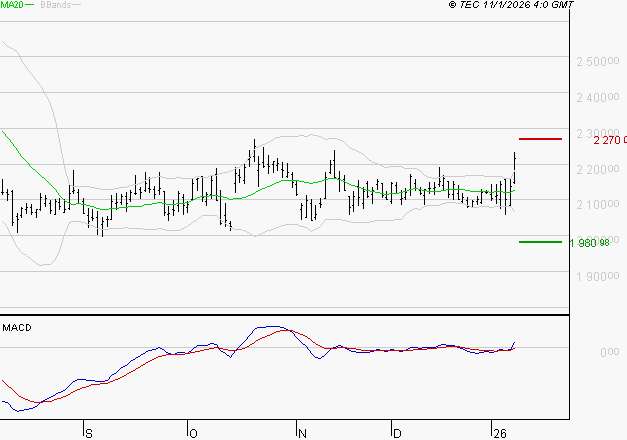Select the S month marker on the time axis
The image size is (627, 440).
pos(88,433)
